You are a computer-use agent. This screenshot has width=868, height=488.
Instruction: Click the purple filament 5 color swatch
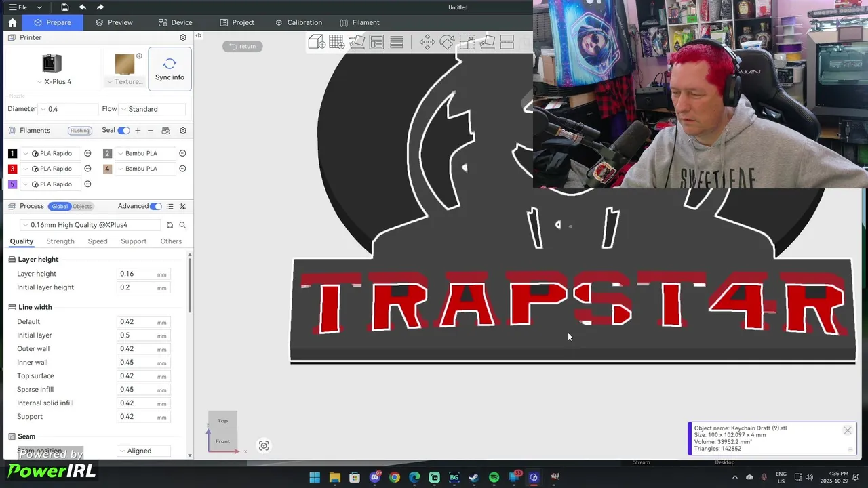[x=12, y=184]
